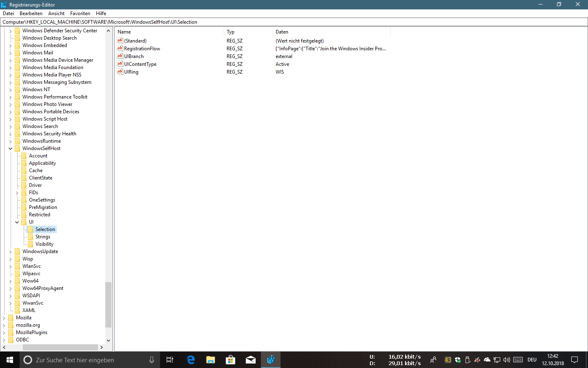The image size is (588, 368).
Task: Expand the Mozilla key
Action: tap(4, 318)
